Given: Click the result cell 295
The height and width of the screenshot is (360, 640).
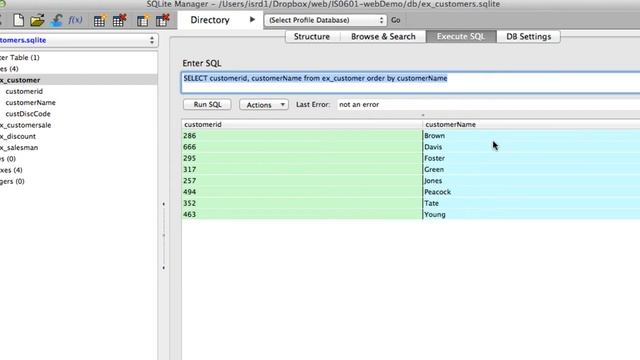Looking at the screenshot, I should click(x=302, y=158).
